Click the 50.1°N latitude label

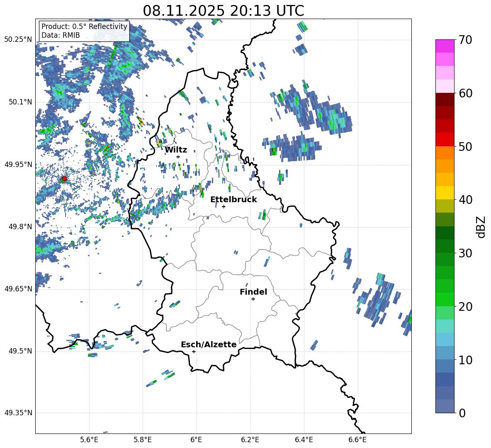pos(20,102)
